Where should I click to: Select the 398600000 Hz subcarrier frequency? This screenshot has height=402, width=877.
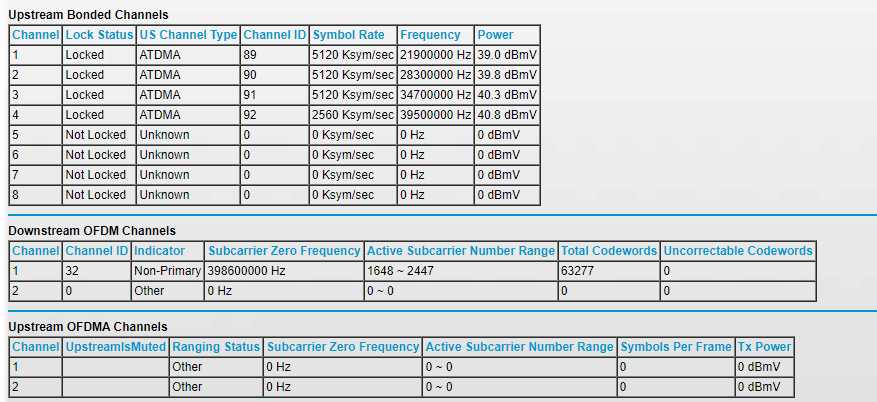[x=247, y=271]
